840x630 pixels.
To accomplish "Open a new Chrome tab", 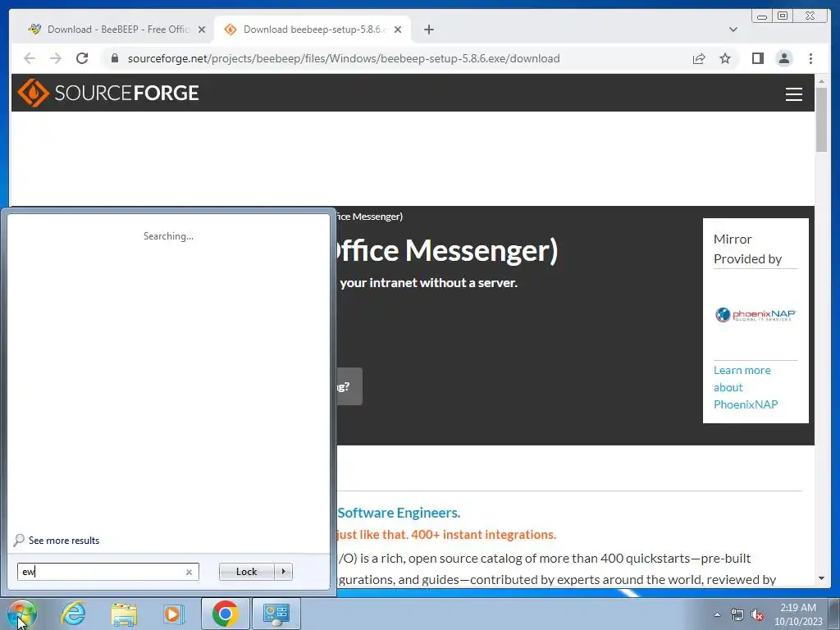I will click(428, 30).
